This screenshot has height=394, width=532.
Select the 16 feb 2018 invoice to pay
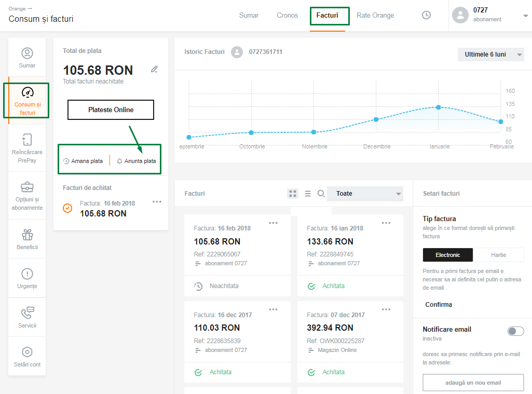[x=67, y=208]
